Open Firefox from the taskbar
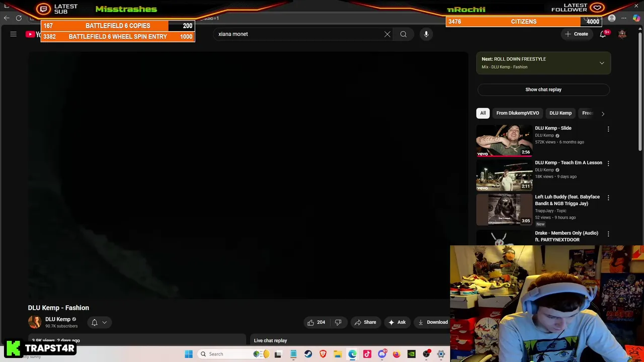Screen dimensions: 644x362 396,354
